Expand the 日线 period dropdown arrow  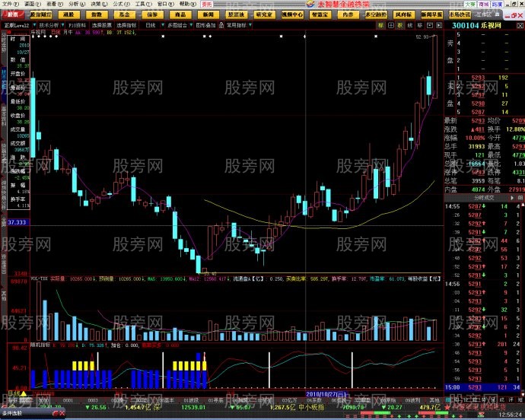163,25
